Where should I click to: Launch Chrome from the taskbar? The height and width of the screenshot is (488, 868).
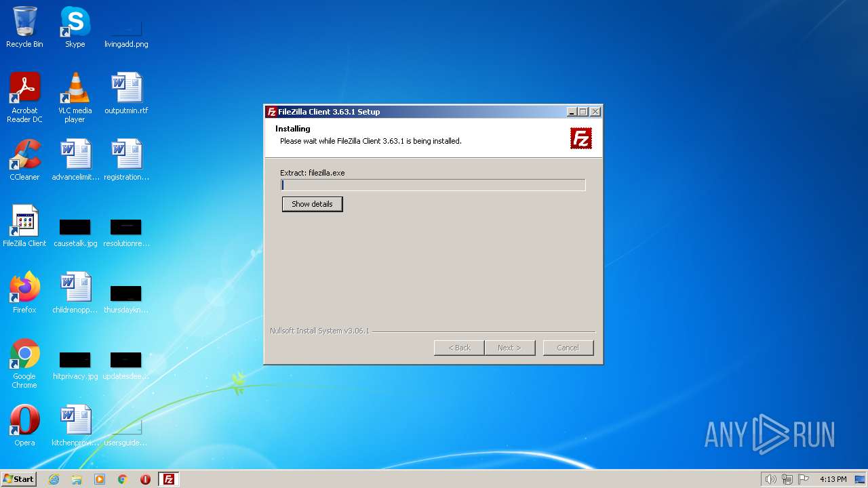tap(123, 479)
